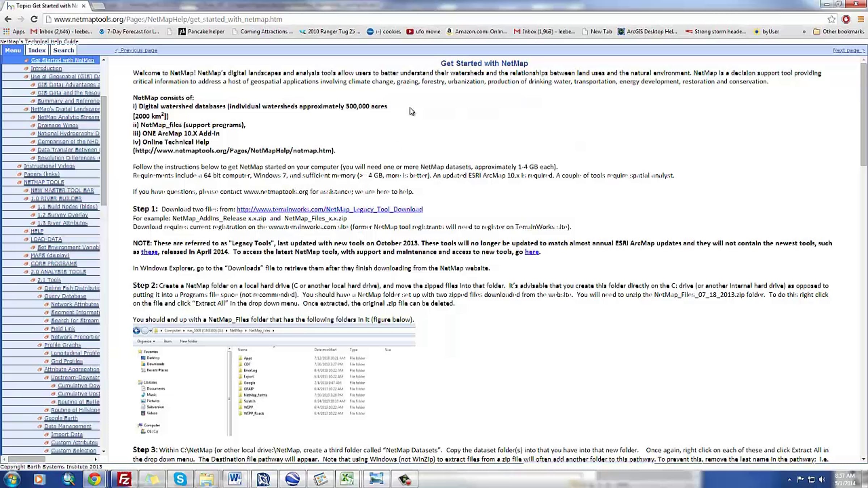Click the network icon in system tray
The height and width of the screenshot is (488, 868).
pyautogui.click(x=812, y=479)
